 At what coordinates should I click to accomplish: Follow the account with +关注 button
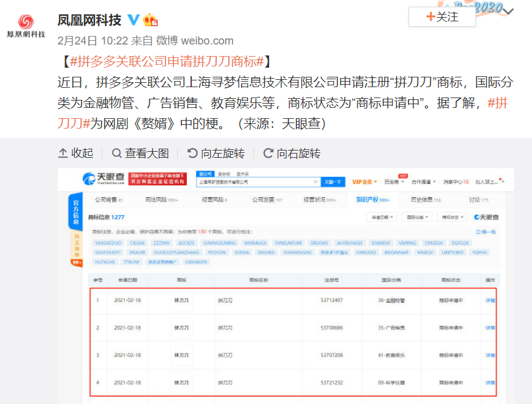tap(442, 16)
